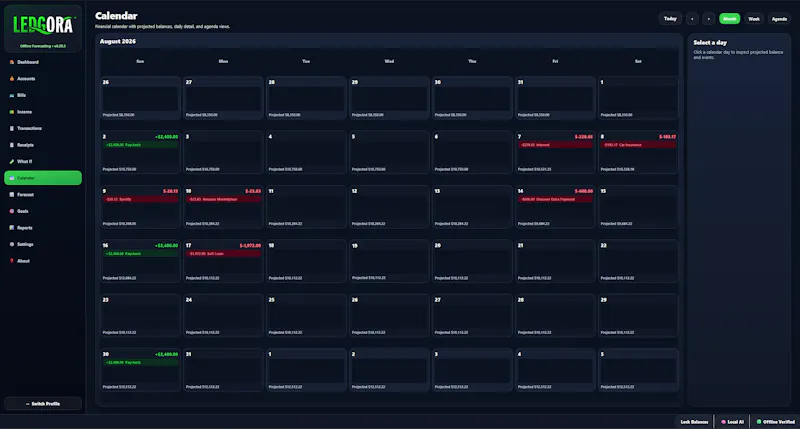800x429 pixels.
Task: Open the Paycheck event on August 16
Action: (140, 254)
